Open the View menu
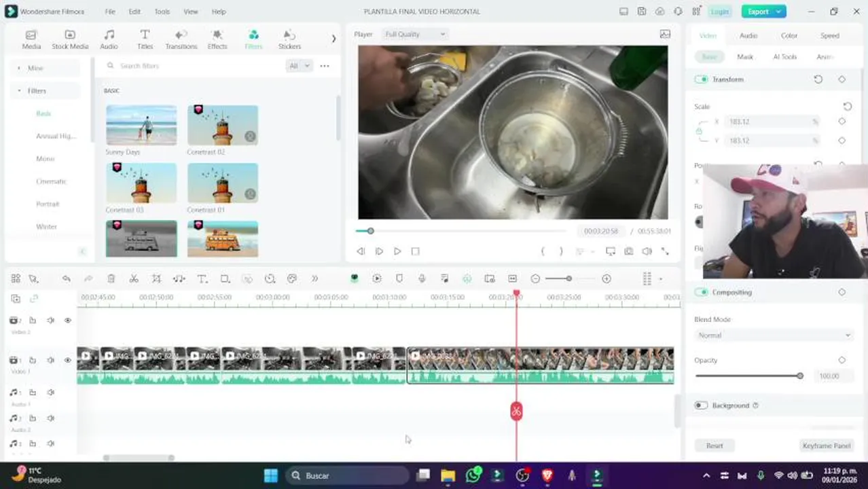Image resolution: width=868 pixels, height=489 pixels. [191, 12]
